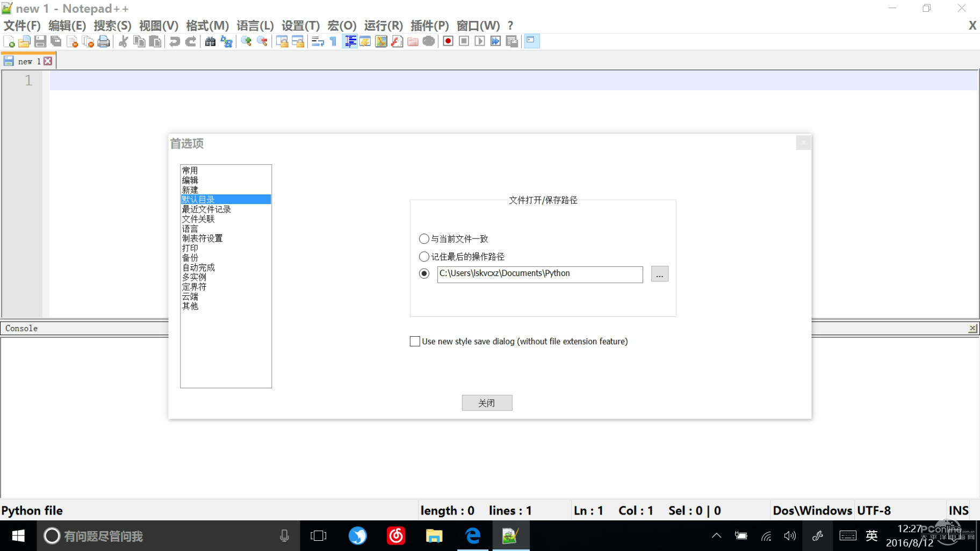This screenshot has height=551, width=980.
Task: Toggle Show All Characters pilcrow icon
Action: point(333,41)
